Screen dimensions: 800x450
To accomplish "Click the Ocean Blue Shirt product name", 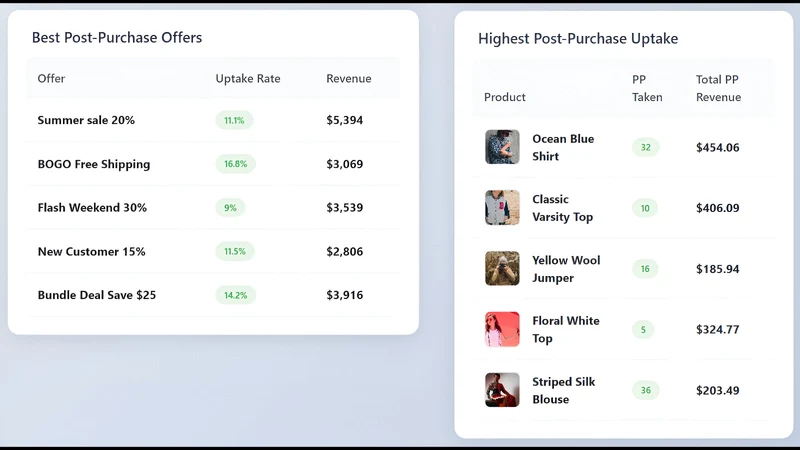I will (563, 147).
